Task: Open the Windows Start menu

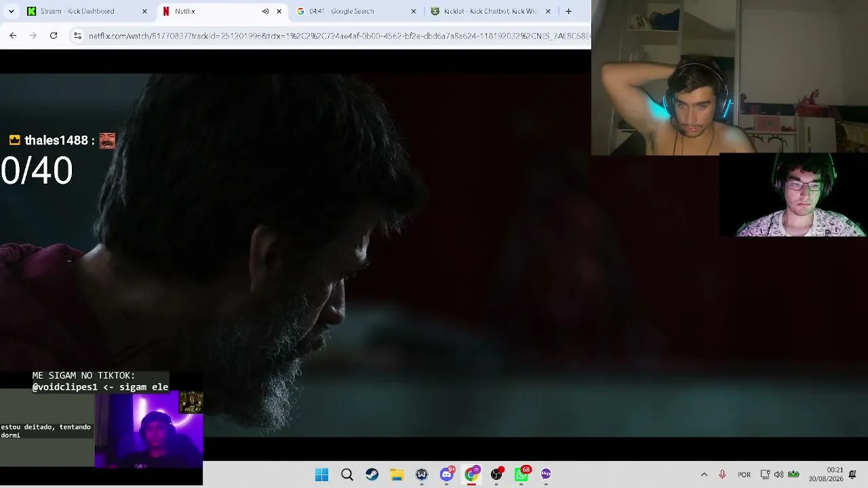Action: click(321, 474)
